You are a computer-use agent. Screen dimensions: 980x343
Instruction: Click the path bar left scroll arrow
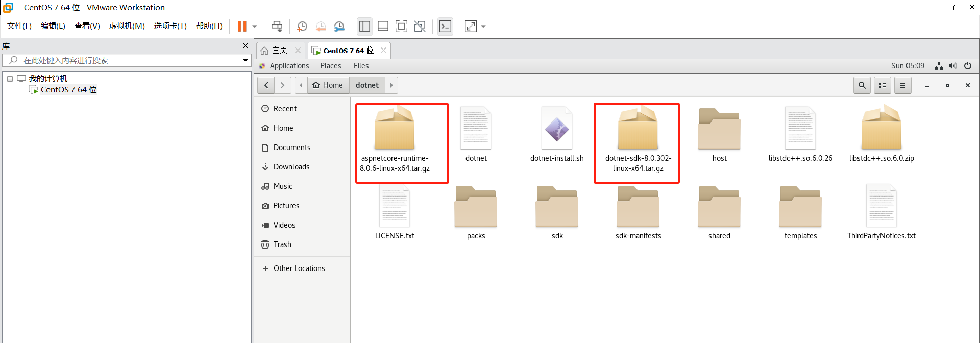301,85
